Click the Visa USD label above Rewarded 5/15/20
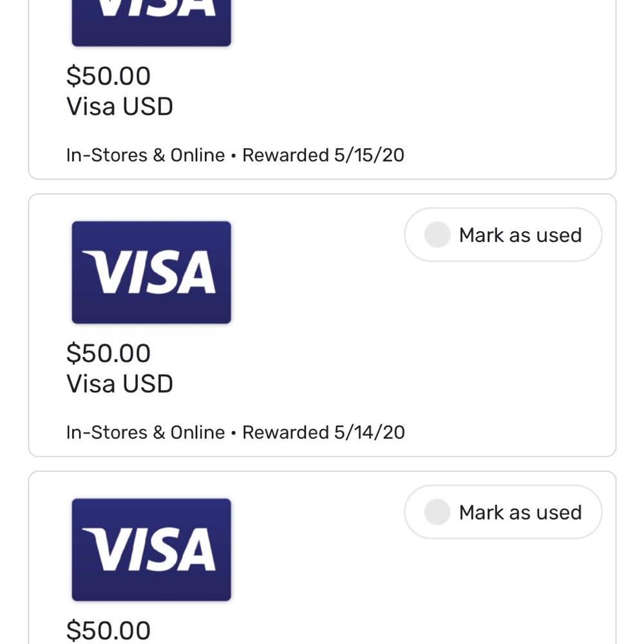Image resolution: width=644 pixels, height=644 pixels. [x=120, y=107]
